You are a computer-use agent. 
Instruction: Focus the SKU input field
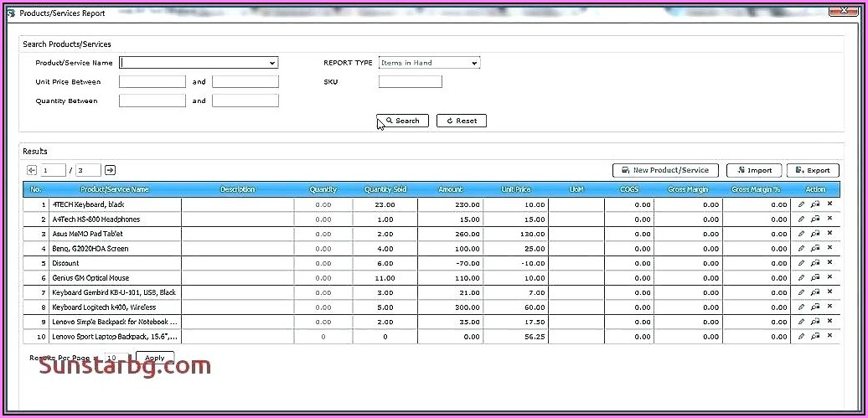pyautogui.click(x=410, y=82)
